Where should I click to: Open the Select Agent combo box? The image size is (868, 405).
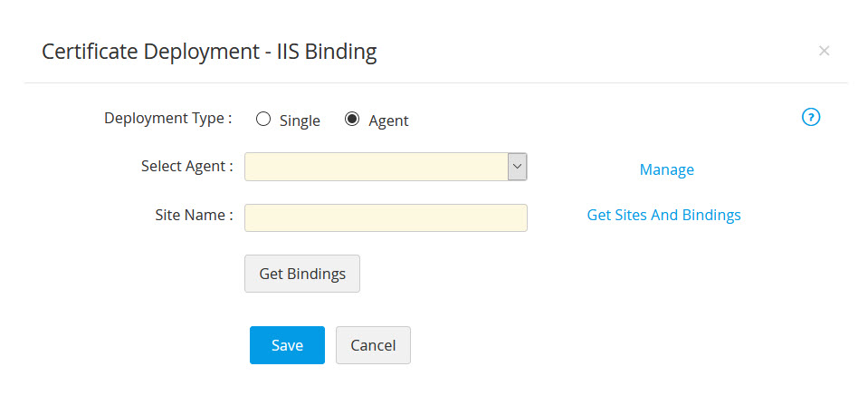[x=376, y=167]
